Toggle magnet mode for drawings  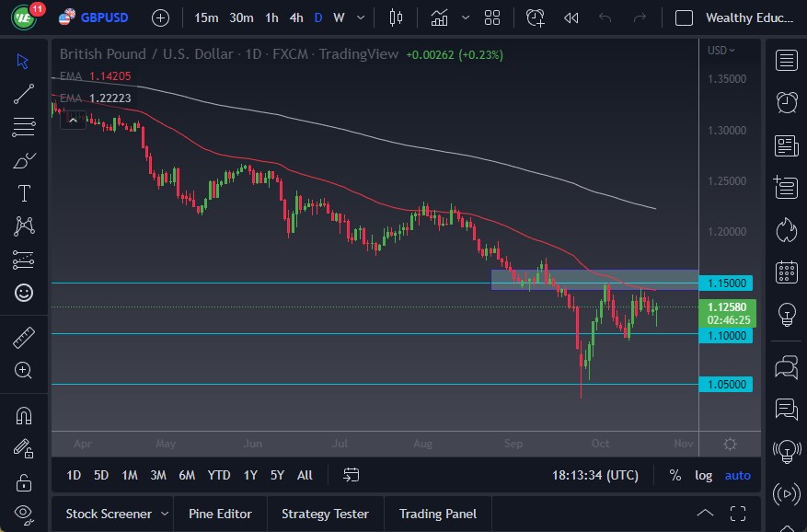coord(23,414)
